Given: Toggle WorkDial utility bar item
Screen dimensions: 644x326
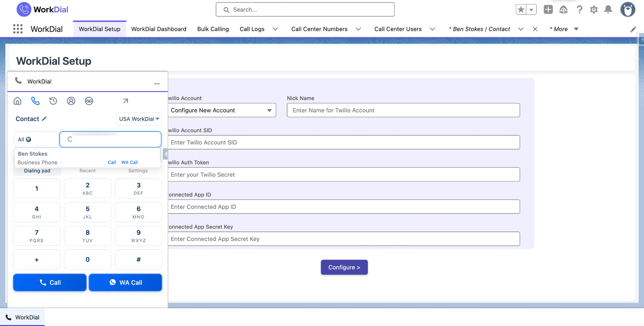Looking at the screenshot, I should [x=22, y=317].
